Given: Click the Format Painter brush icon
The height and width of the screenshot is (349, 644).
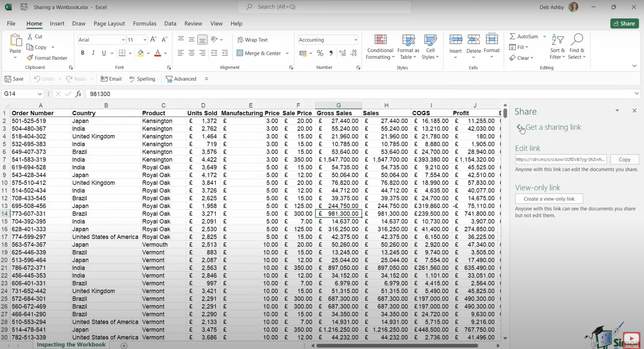Looking at the screenshot, I should [30, 58].
